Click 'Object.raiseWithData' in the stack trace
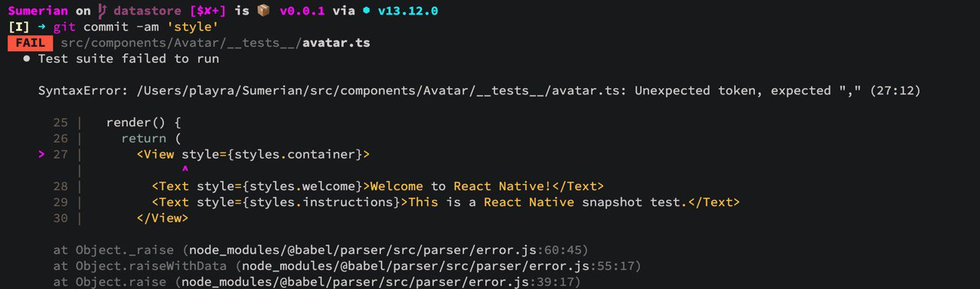Viewport: 980px width, 289px height. click(152, 266)
